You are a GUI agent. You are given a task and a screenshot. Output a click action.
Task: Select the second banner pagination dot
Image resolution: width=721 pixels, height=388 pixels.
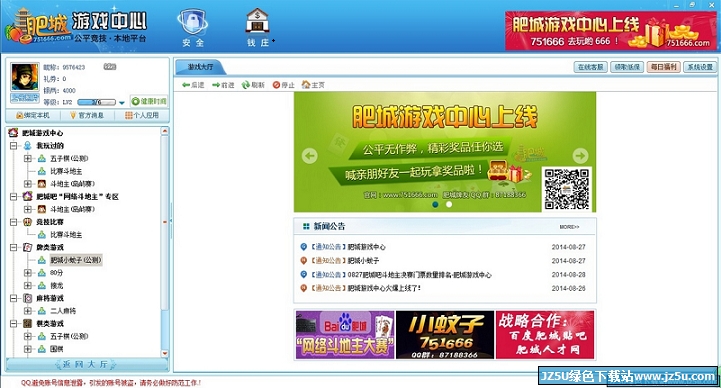449,205
